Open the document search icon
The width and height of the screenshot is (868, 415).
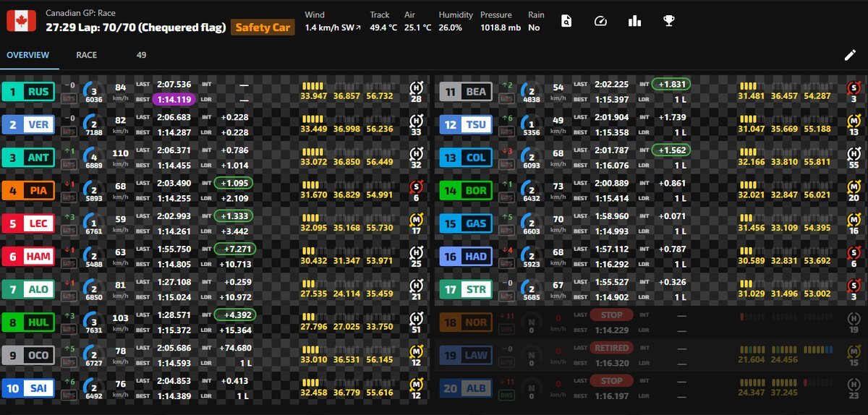point(566,21)
